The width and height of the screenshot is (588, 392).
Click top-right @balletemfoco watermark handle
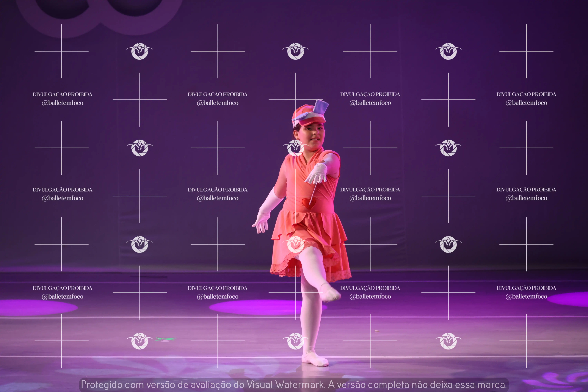[526, 103]
